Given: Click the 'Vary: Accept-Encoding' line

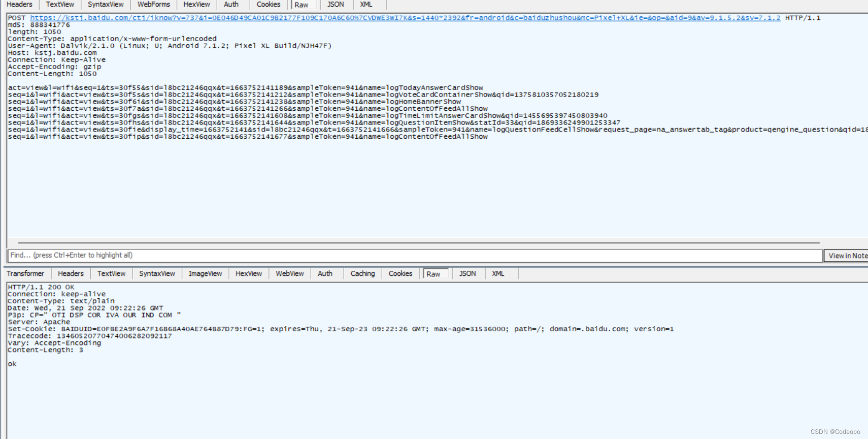Looking at the screenshot, I should tap(54, 343).
